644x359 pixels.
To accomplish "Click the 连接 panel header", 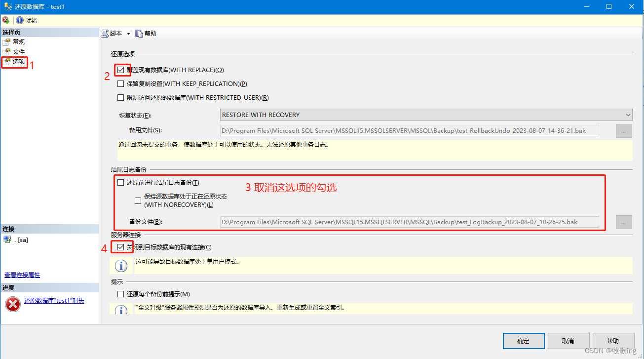I will (x=49, y=229).
